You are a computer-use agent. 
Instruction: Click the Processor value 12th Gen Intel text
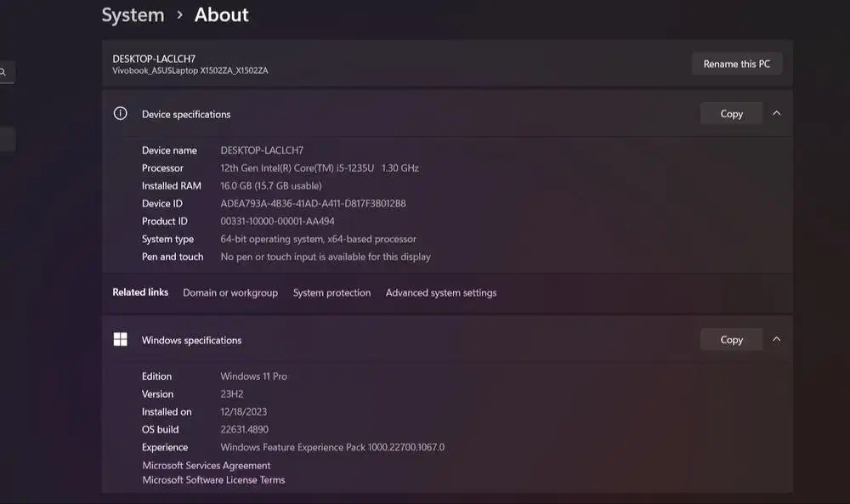319,168
